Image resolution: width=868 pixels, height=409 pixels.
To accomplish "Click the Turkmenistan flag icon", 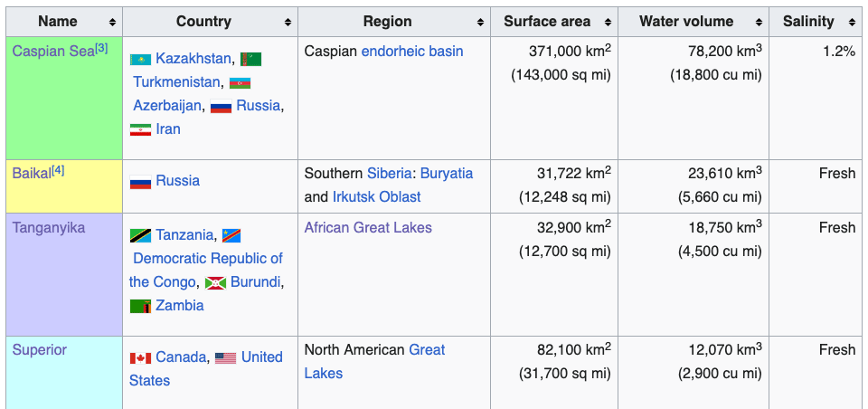I will point(250,59).
